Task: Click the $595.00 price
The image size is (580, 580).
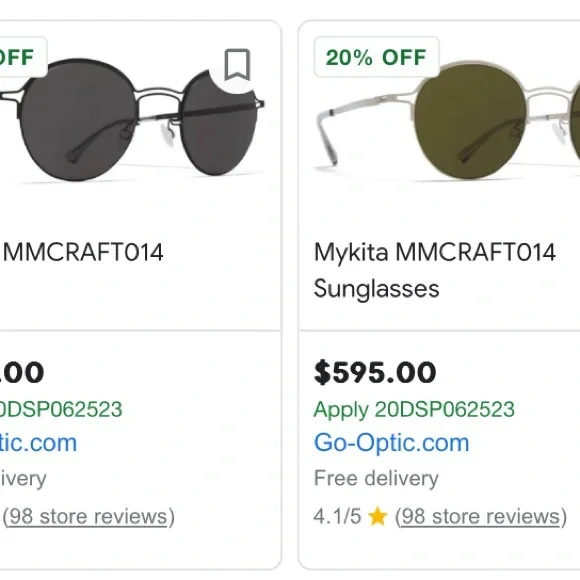Action: click(375, 372)
